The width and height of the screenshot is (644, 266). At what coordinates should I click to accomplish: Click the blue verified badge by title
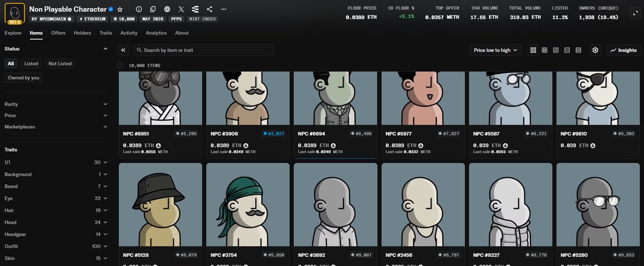(x=111, y=9)
